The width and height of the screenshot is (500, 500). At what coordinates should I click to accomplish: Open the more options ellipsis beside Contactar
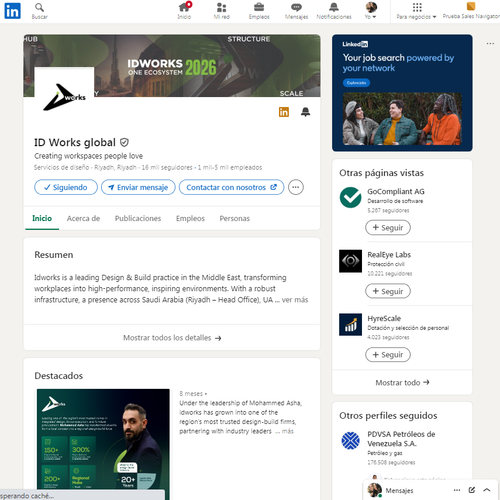point(296,187)
